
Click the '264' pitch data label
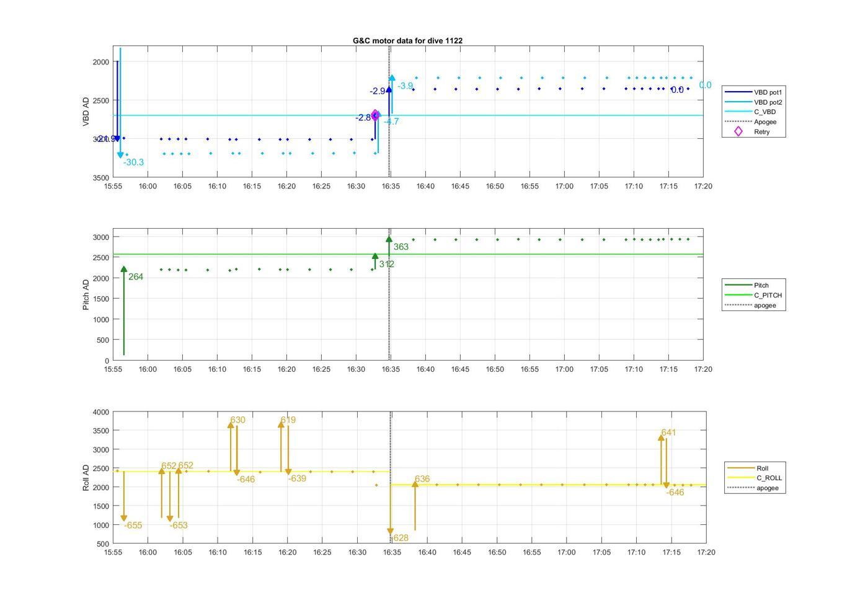[136, 277]
